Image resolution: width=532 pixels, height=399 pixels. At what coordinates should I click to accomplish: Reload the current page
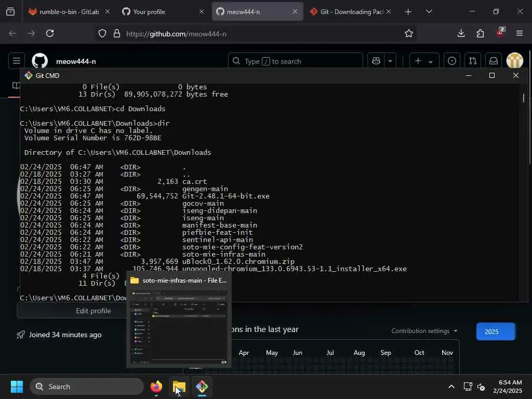click(50, 33)
